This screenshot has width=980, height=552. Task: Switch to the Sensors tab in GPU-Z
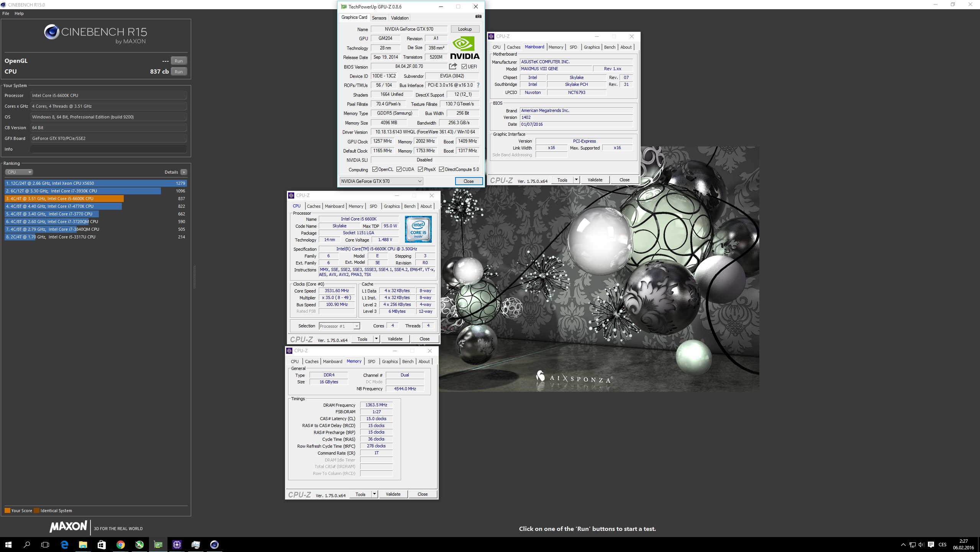pyautogui.click(x=379, y=18)
